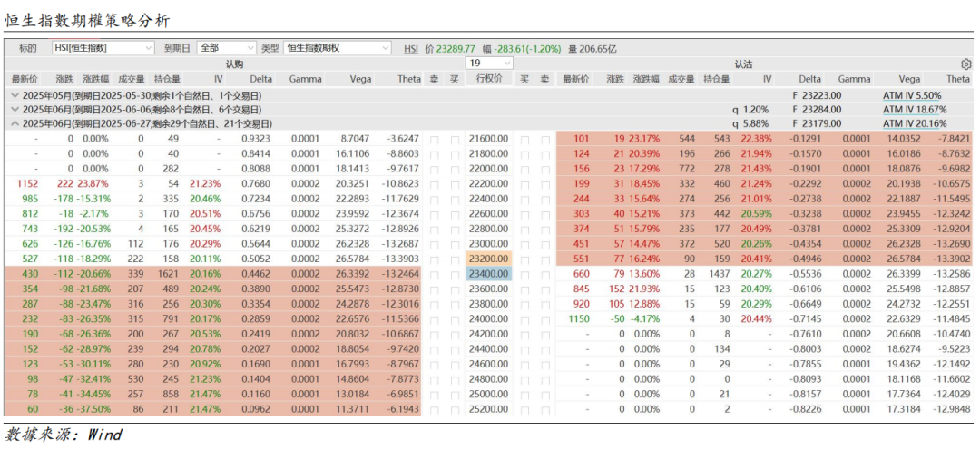The height and width of the screenshot is (450, 980).
Task: Click the underlined HSI link
Action: click(411, 48)
